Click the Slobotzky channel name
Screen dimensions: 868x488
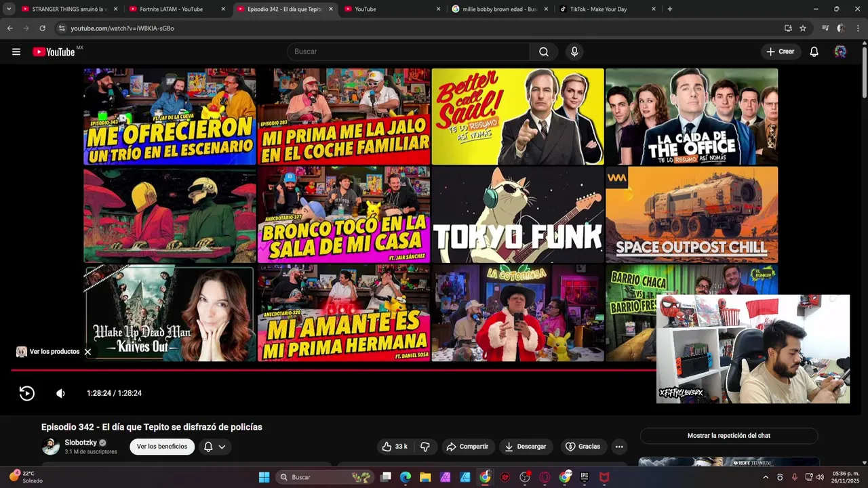(x=81, y=443)
